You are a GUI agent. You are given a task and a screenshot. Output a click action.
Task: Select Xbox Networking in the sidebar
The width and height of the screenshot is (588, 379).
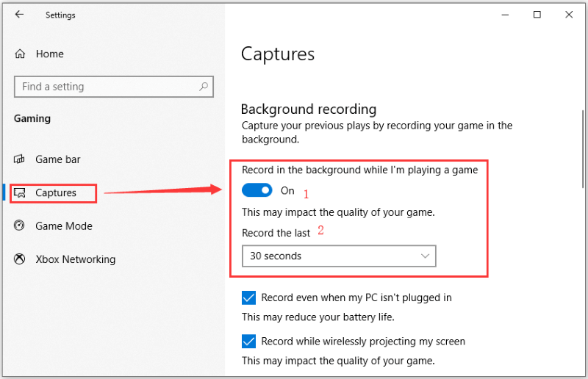pyautogui.click(x=75, y=259)
